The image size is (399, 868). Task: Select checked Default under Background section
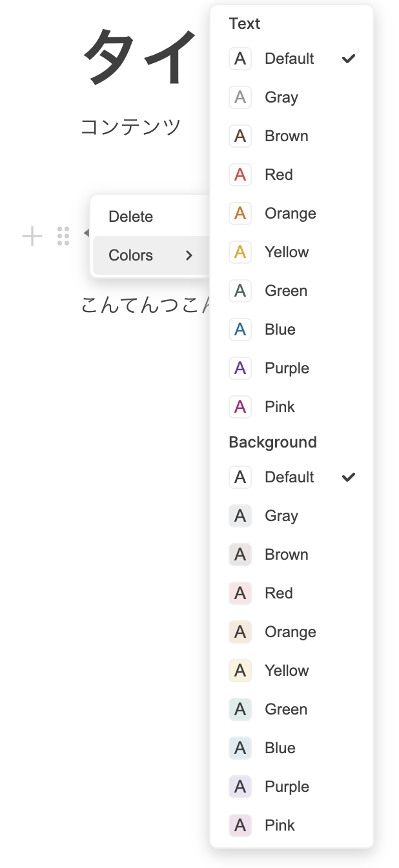pos(289,477)
